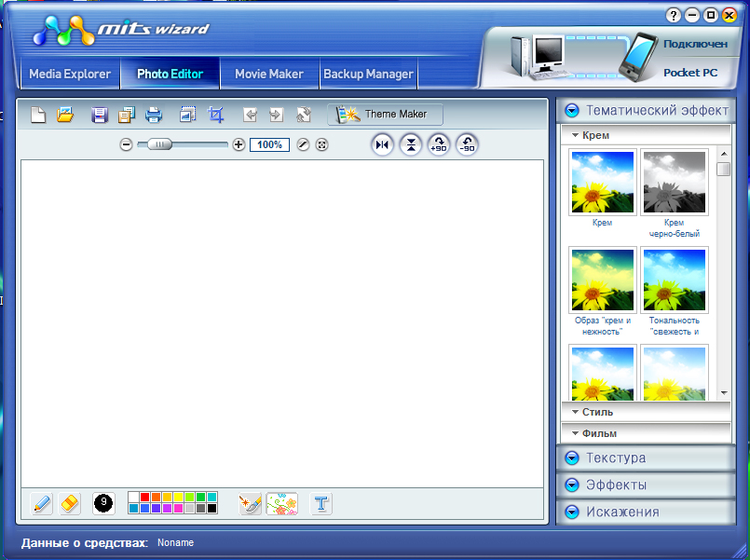750x560 pixels.
Task: Apply the Тональность "свежесть и" thumbnail
Action: pyautogui.click(x=675, y=280)
